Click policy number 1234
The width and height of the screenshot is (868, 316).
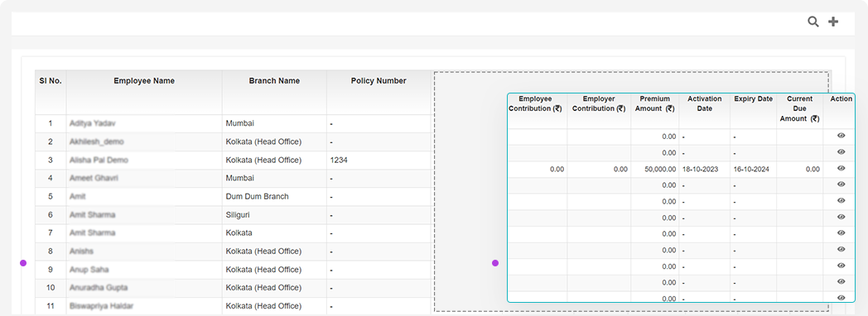click(x=339, y=160)
